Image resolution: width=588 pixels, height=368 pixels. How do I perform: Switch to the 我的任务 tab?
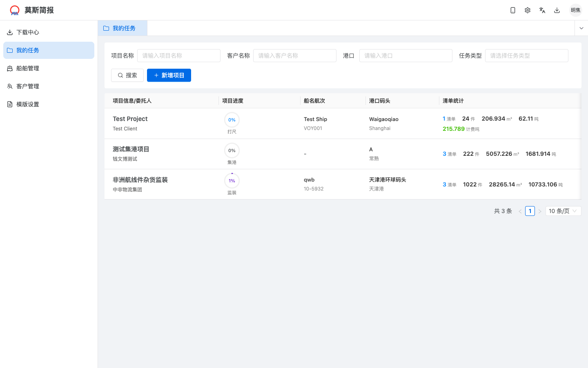[x=122, y=28]
